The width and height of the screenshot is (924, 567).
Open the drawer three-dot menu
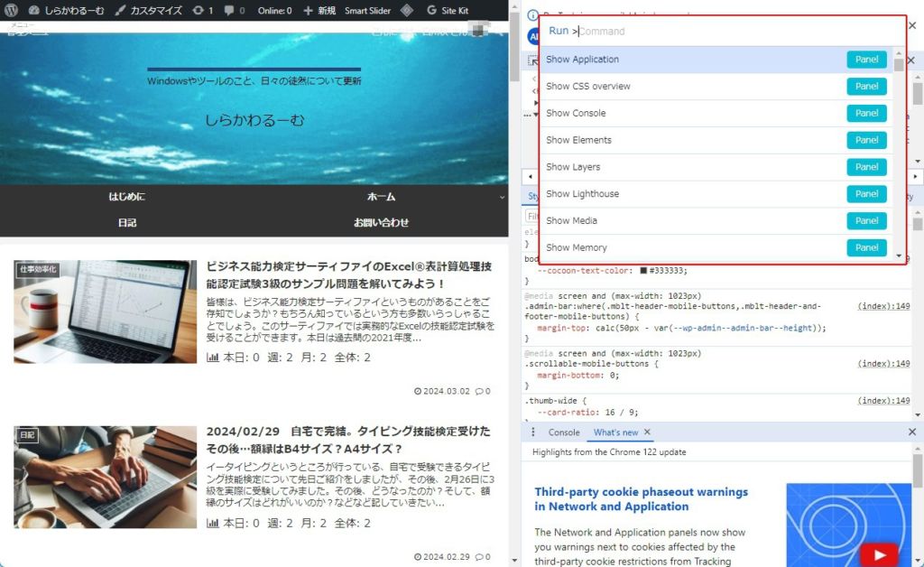click(x=533, y=432)
